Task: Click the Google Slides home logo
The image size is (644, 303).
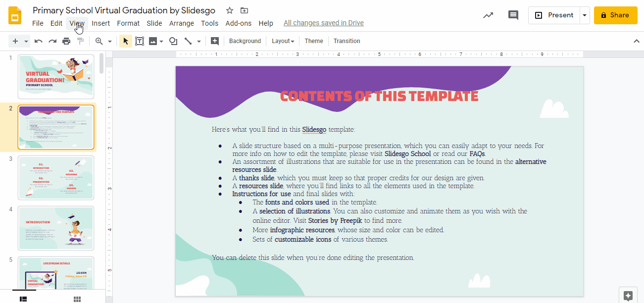Action: point(15,16)
